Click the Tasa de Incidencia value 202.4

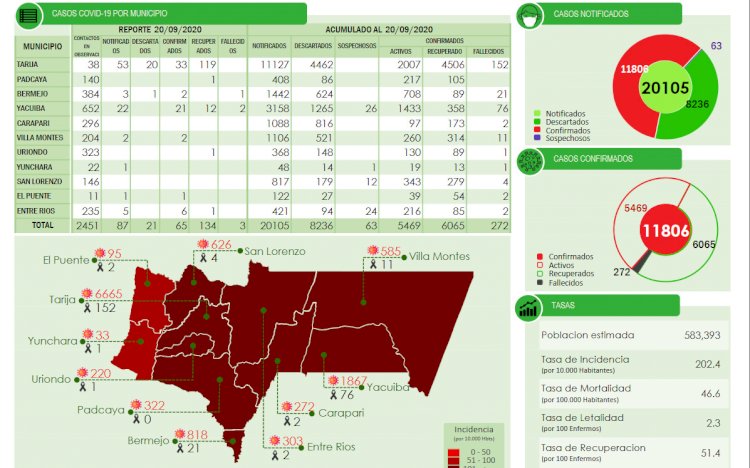coord(707,364)
